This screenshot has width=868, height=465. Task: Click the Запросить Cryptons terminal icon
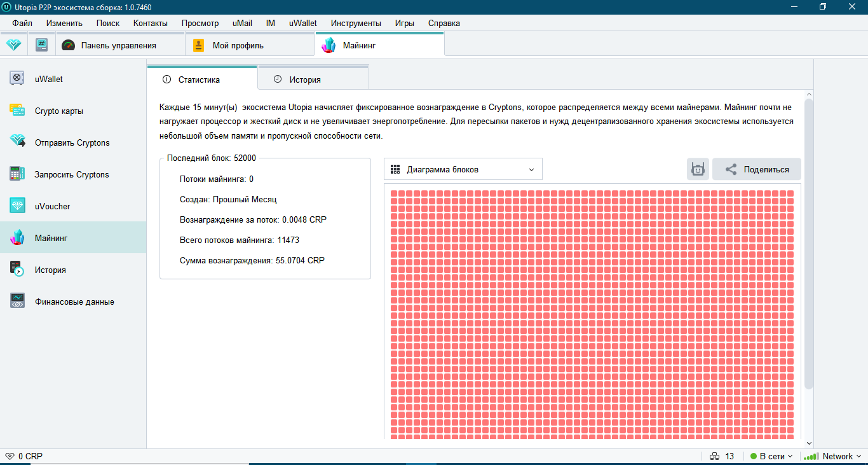(x=17, y=174)
